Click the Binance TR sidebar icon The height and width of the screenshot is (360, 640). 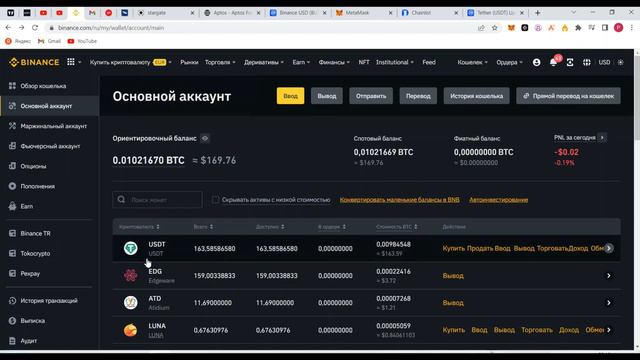(x=12, y=233)
